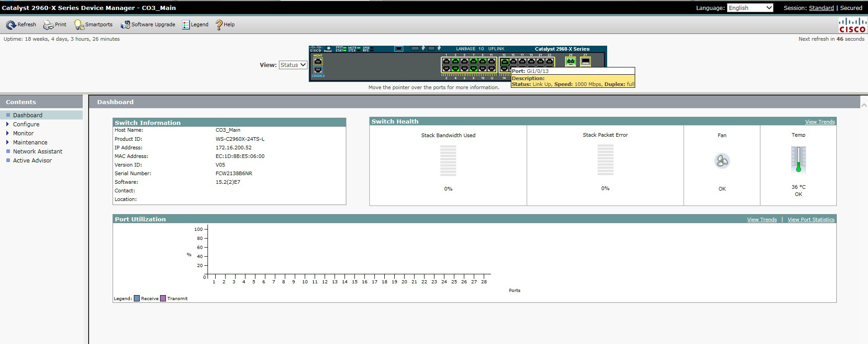
Task: Click the Uptime text
Action: (61, 39)
